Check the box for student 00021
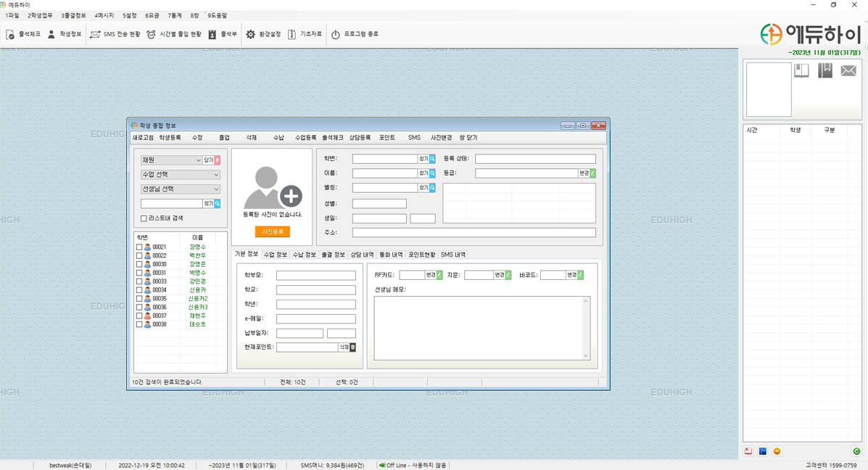The image size is (868, 470). coord(139,247)
